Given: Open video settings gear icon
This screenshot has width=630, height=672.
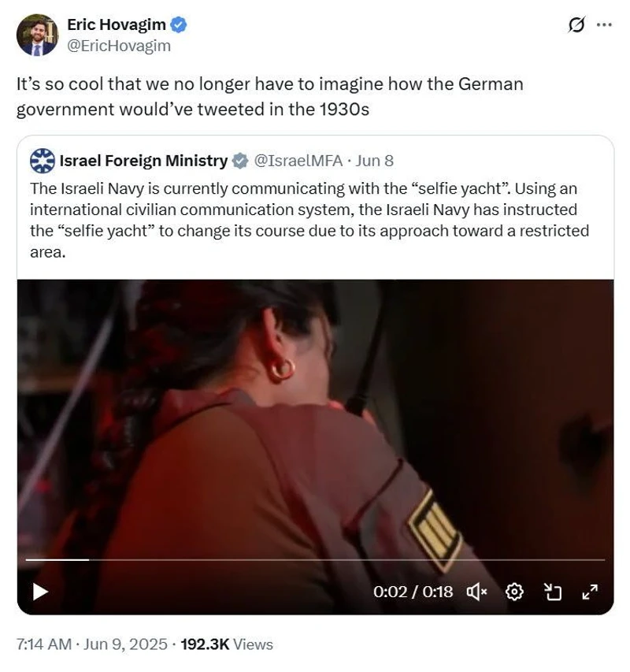Looking at the screenshot, I should (x=514, y=592).
